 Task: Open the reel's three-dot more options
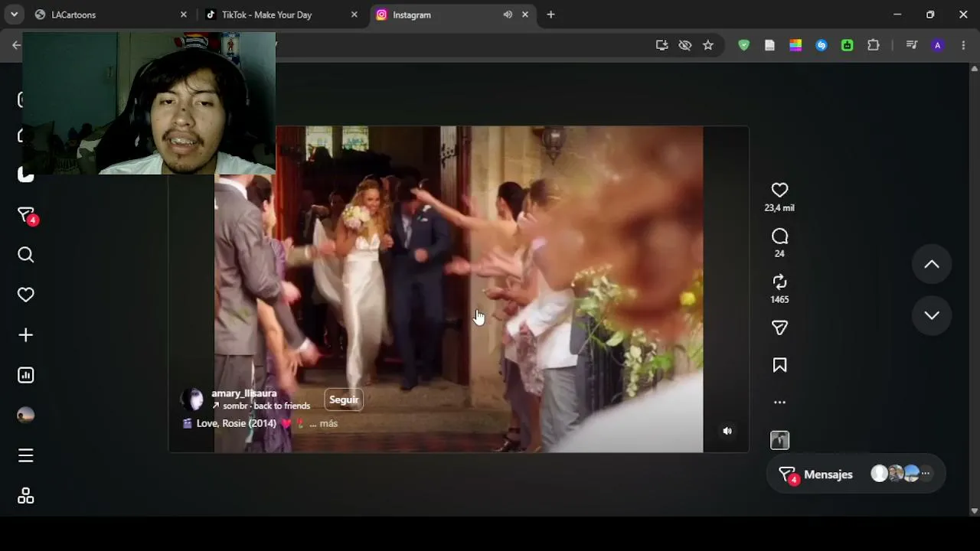click(x=779, y=402)
